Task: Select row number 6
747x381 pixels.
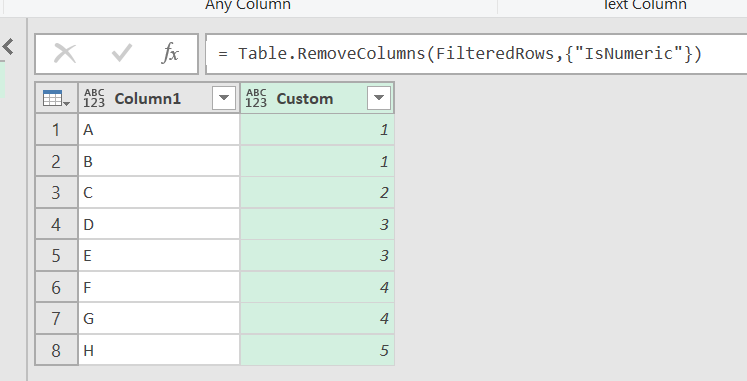Action: 56,287
